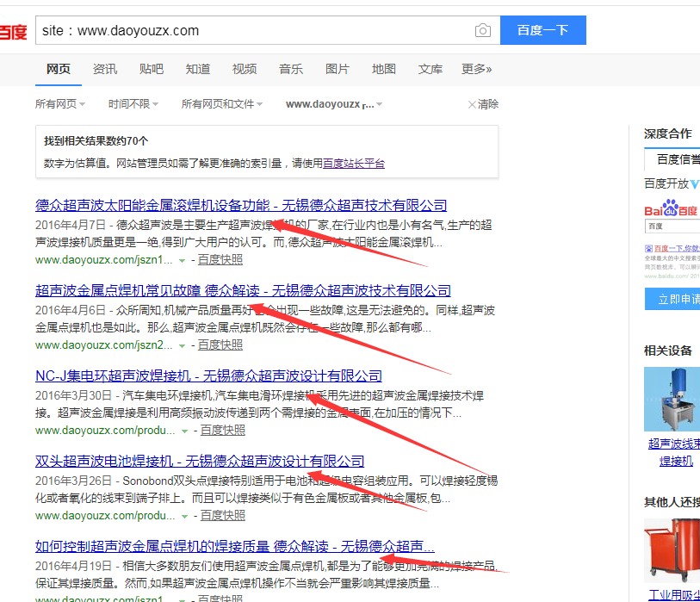Click green arrow under 双头超声波电池焊接机 result
Viewport: 700px width, 602px height.
pyautogui.click(x=184, y=516)
